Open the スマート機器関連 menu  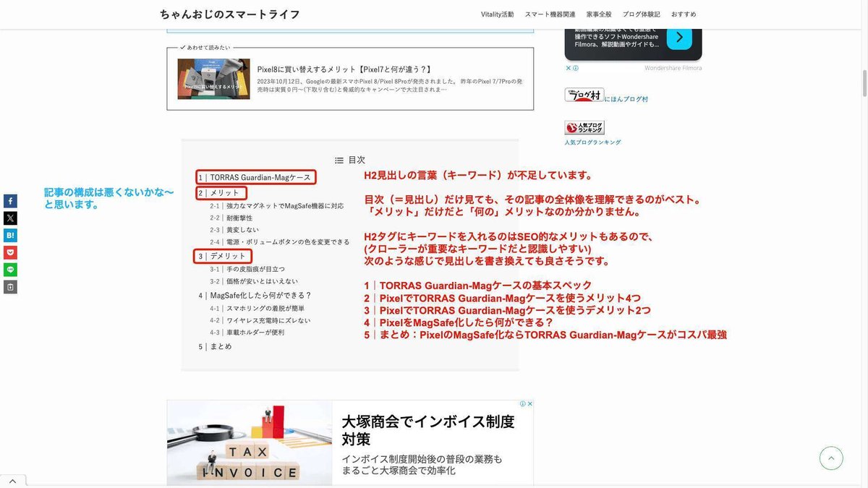[550, 14]
